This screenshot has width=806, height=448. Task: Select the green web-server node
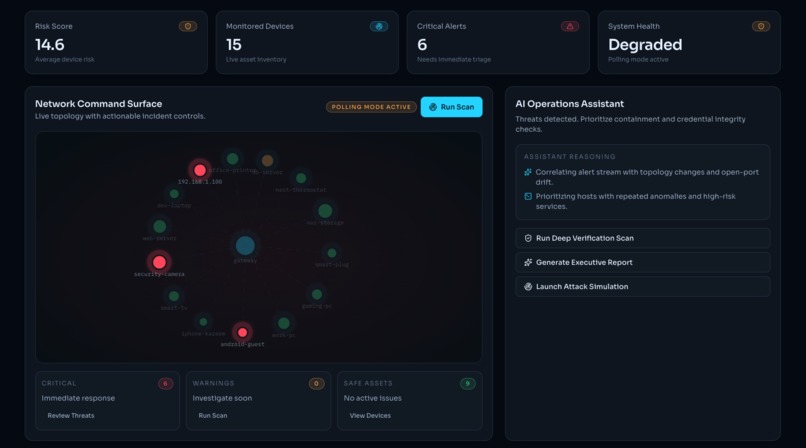click(x=160, y=227)
